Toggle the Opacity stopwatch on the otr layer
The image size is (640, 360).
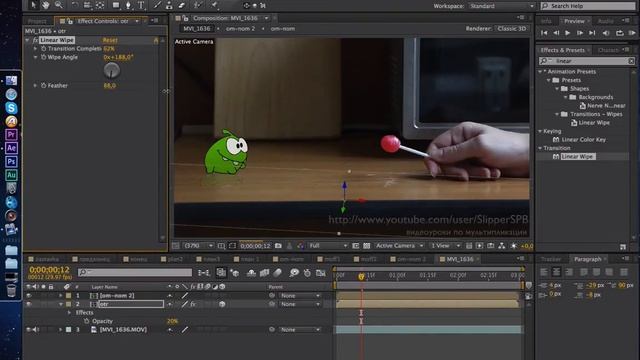[x=87, y=321]
